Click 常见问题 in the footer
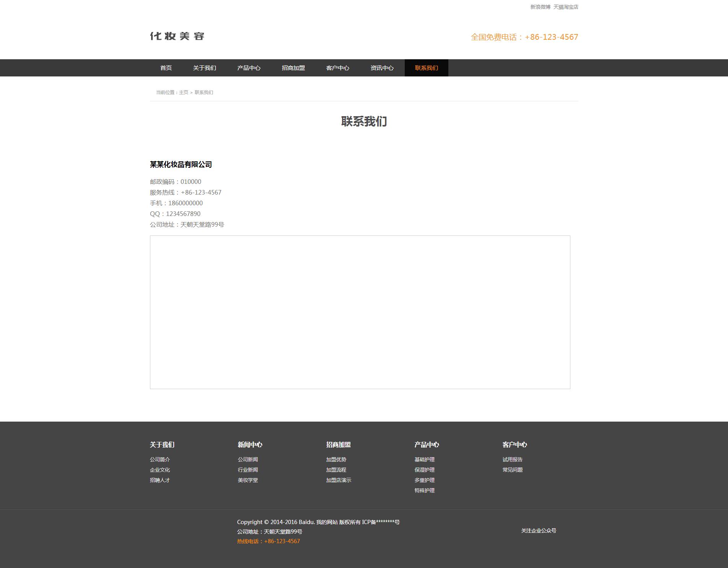The width and height of the screenshot is (728, 568). click(513, 470)
